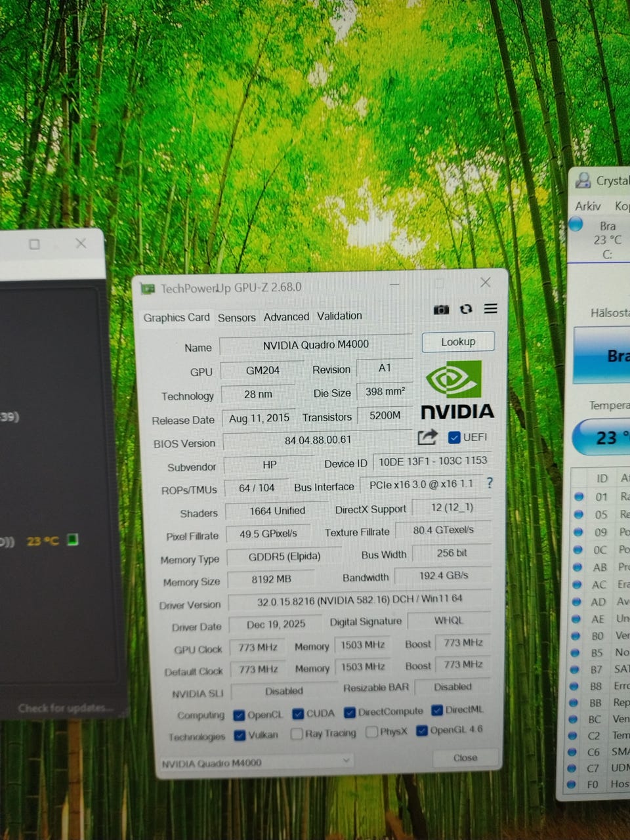
Task: Click the Memory Type value GDDR5 (Elpida)
Action: pos(284,556)
